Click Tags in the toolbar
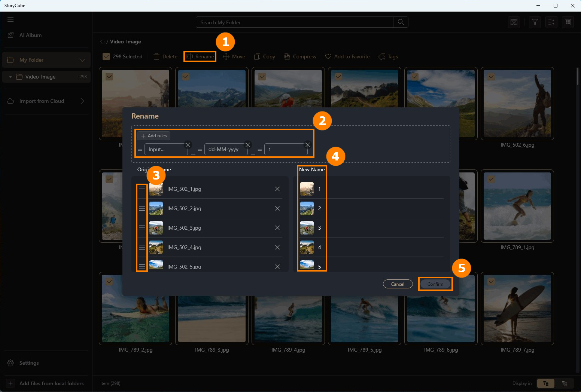Viewport: 581px width, 392px height. [388, 56]
